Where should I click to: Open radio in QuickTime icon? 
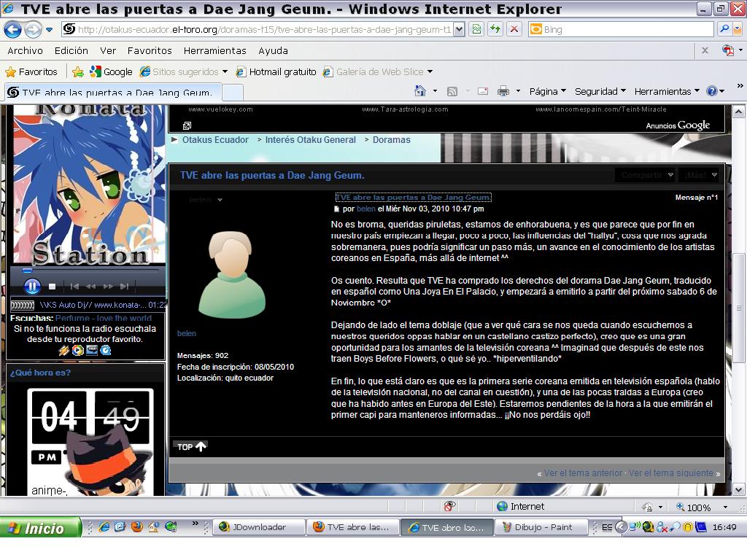click(x=106, y=351)
